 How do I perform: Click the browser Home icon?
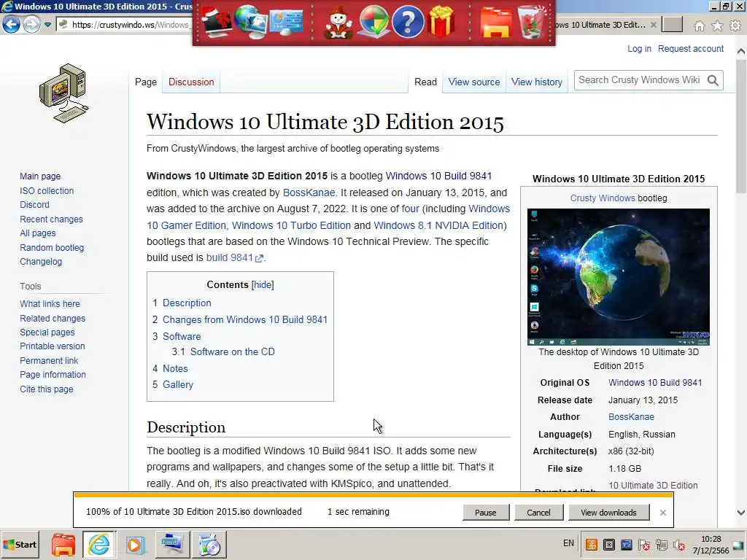point(699,26)
